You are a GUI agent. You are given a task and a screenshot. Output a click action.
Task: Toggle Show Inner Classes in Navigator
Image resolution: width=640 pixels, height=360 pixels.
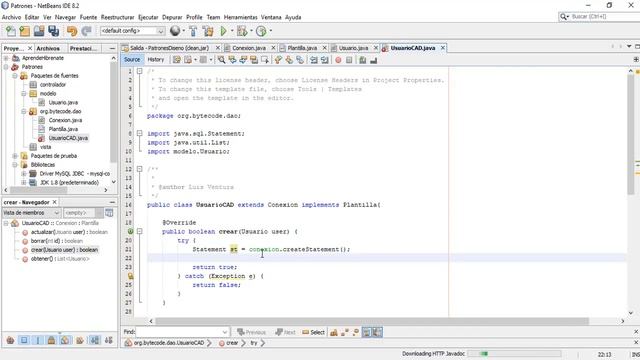click(x=65, y=340)
